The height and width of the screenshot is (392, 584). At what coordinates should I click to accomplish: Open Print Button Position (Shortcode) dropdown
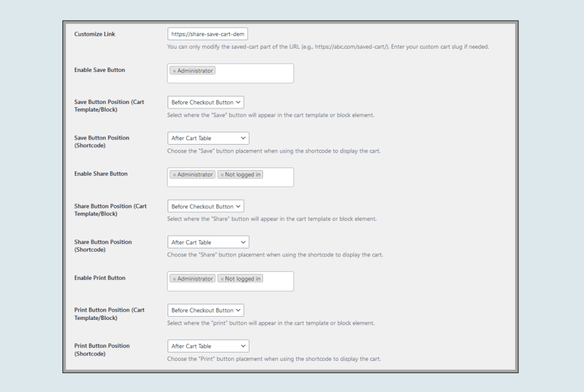[x=208, y=346]
